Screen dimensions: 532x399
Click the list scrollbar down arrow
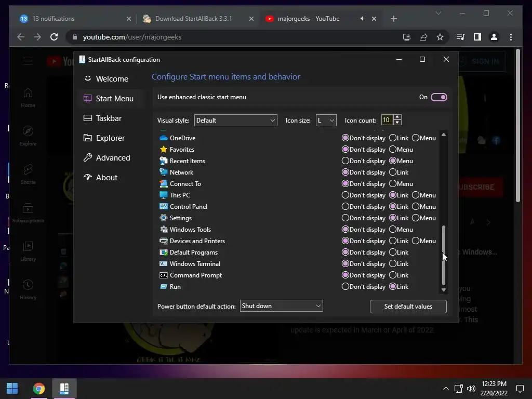(444, 290)
